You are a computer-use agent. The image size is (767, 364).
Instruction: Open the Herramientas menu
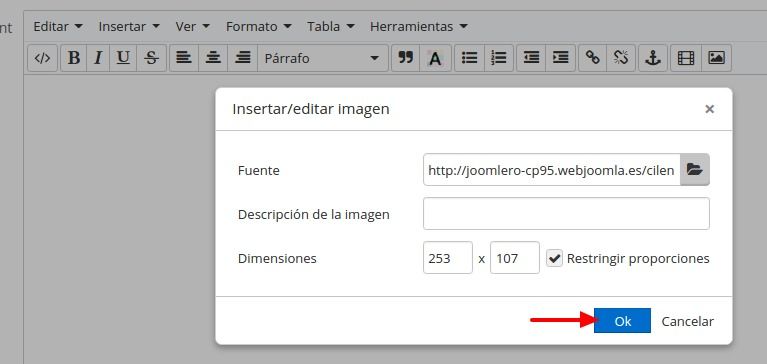click(419, 26)
